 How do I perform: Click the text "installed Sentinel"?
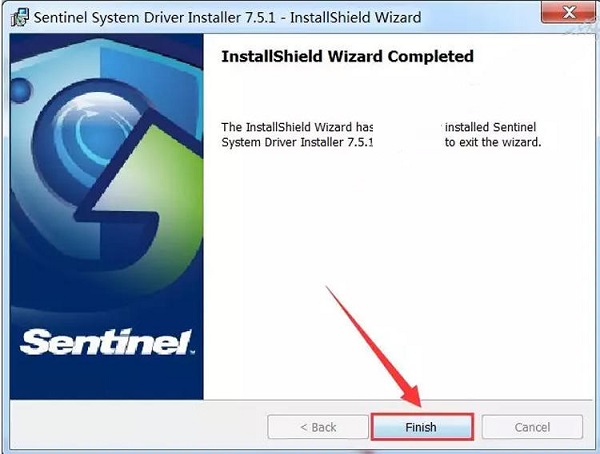coord(491,127)
